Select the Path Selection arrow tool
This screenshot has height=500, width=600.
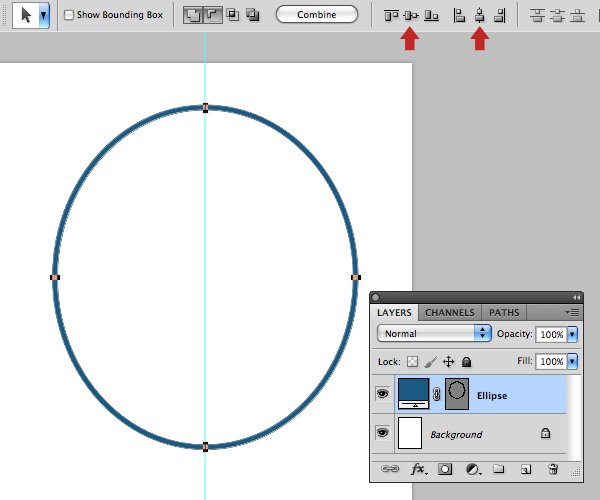(x=26, y=15)
